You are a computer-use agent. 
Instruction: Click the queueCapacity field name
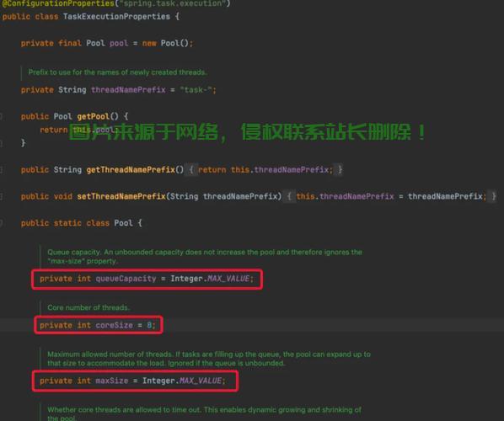tap(126, 279)
